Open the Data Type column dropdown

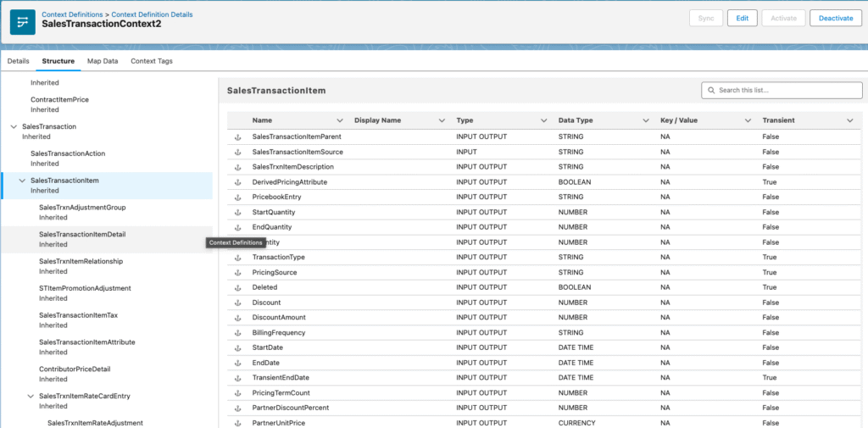(x=645, y=120)
